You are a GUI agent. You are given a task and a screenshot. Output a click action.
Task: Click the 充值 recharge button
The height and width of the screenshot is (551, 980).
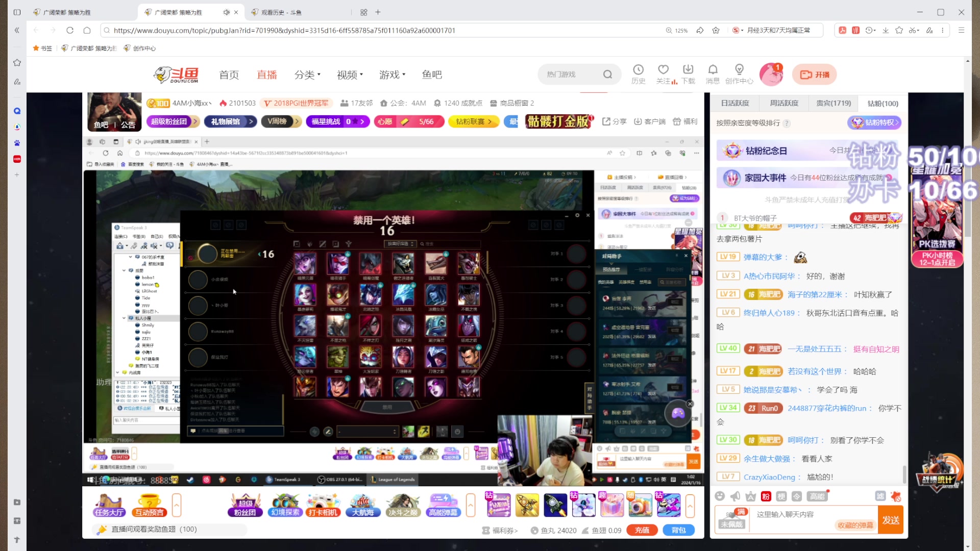click(x=642, y=530)
